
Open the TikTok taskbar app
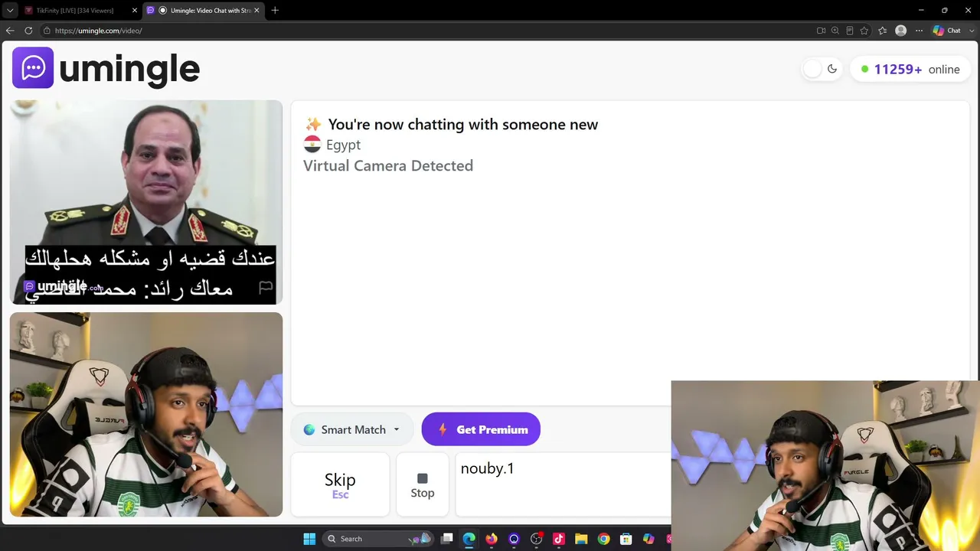[x=559, y=539]
